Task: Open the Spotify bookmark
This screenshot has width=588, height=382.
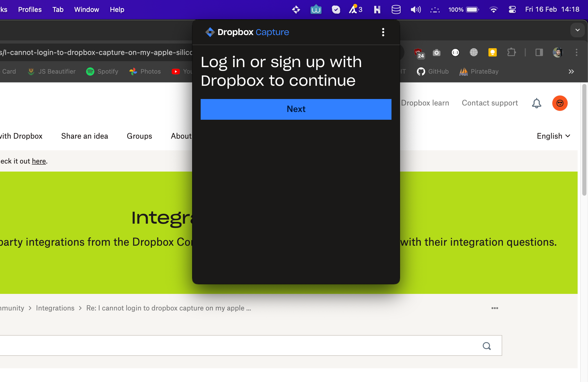Action: [x=102, y=72]
